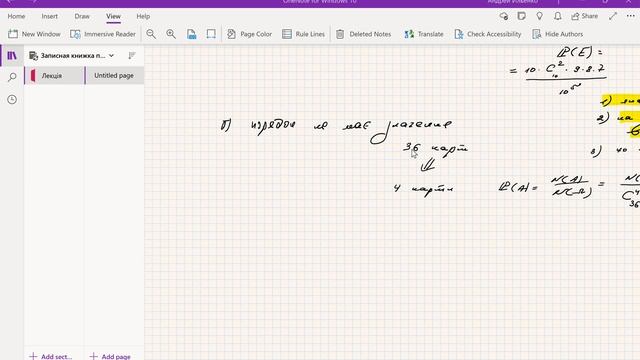Click the page width fit icon
This screenshot has height=360, width=640.
[x=211, y=34]
